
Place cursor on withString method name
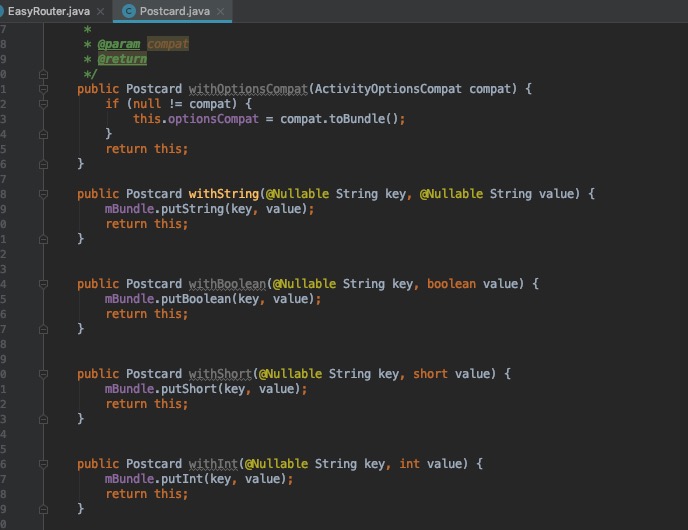pyautogui.click(x=224, y=194)
